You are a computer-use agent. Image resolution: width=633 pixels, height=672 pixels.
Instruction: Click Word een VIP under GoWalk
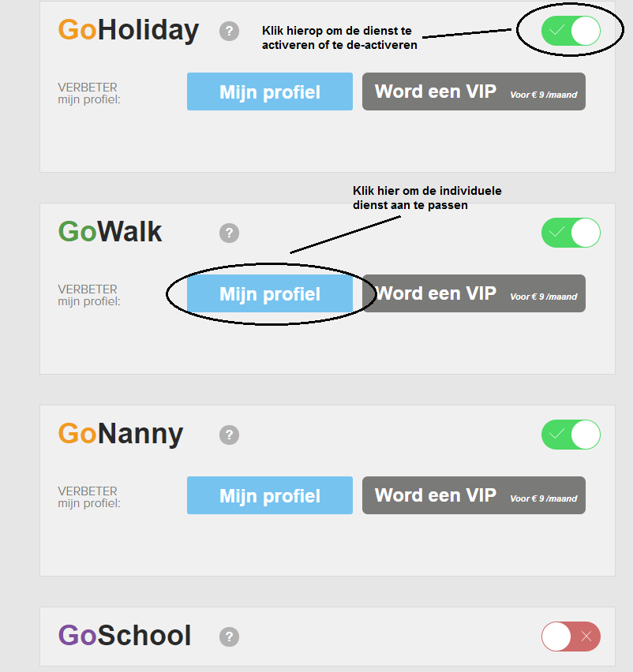coord(474,294)
